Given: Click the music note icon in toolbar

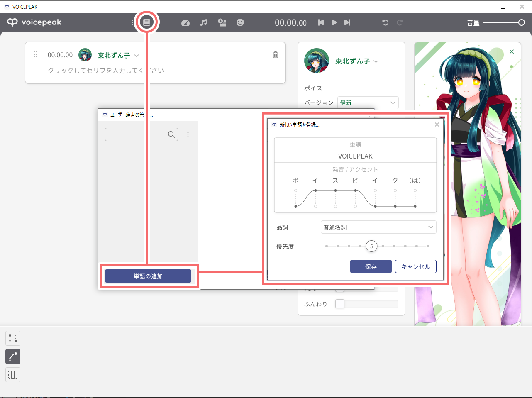Looking at the screenshot, I should point(203,22).
